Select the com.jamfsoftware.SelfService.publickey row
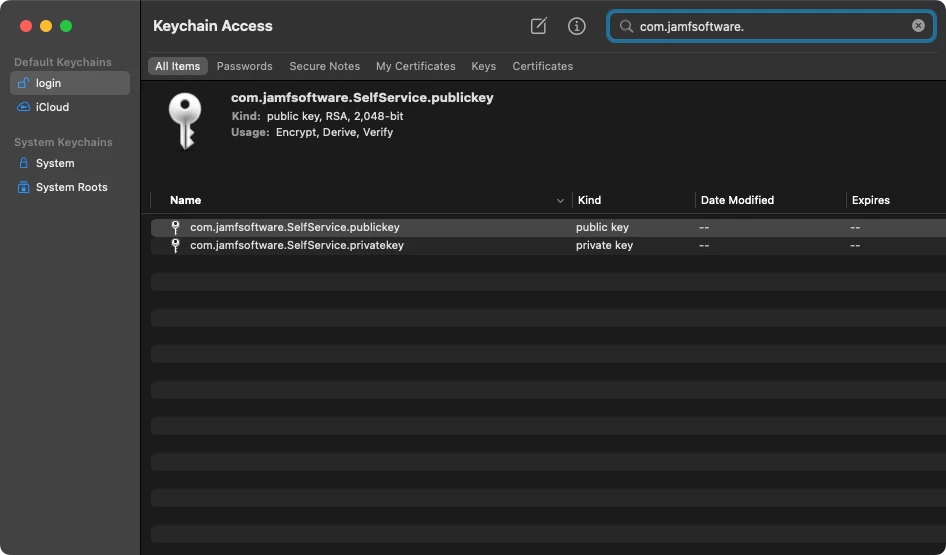946x555 pixels. pyautogui.click(x=548, y=227)
